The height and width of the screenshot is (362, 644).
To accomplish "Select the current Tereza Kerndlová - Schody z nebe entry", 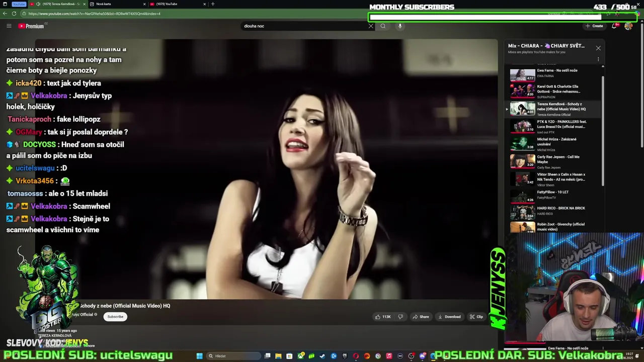I will (x=553, y=109).
